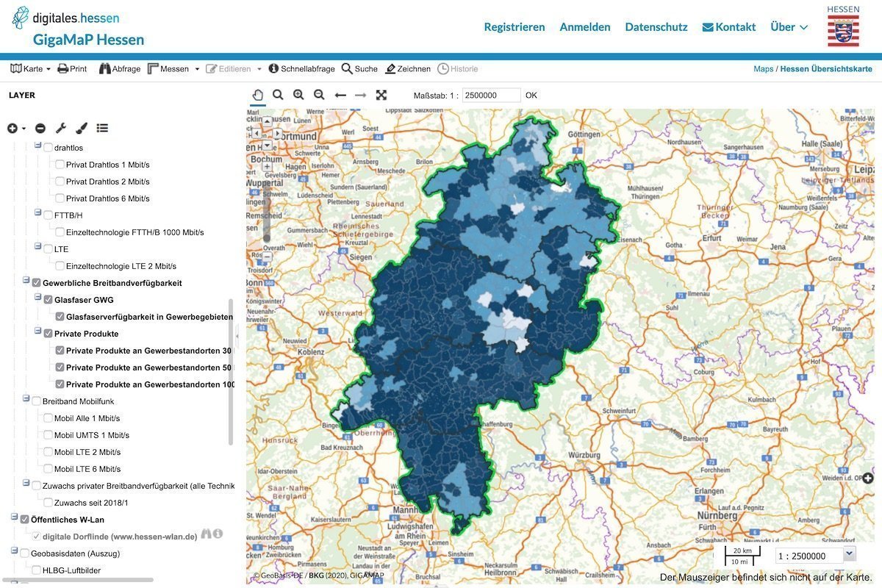Click the layer tree horizontal scrollbar
The height and width of the screenshot is (588, 882).
click(77, 580)
